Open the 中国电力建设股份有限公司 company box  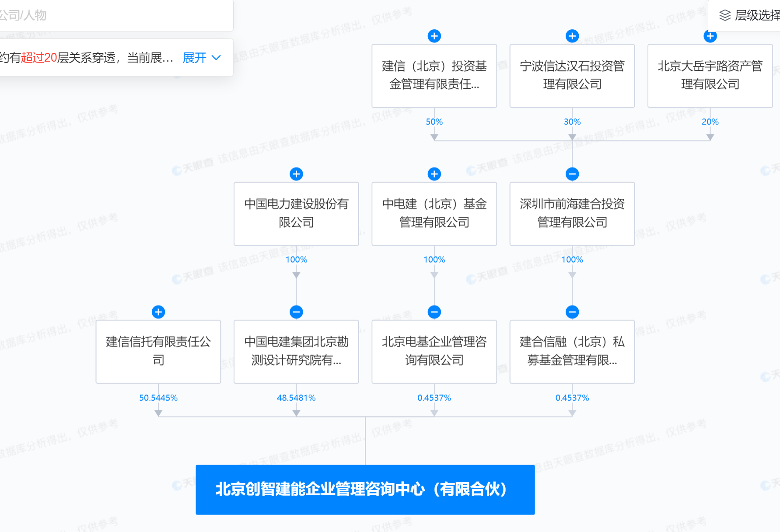click(296, 213)
